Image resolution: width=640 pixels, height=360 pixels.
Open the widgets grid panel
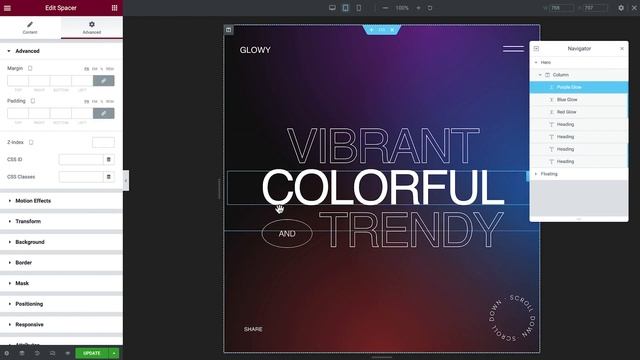click(x=114, y=8)
